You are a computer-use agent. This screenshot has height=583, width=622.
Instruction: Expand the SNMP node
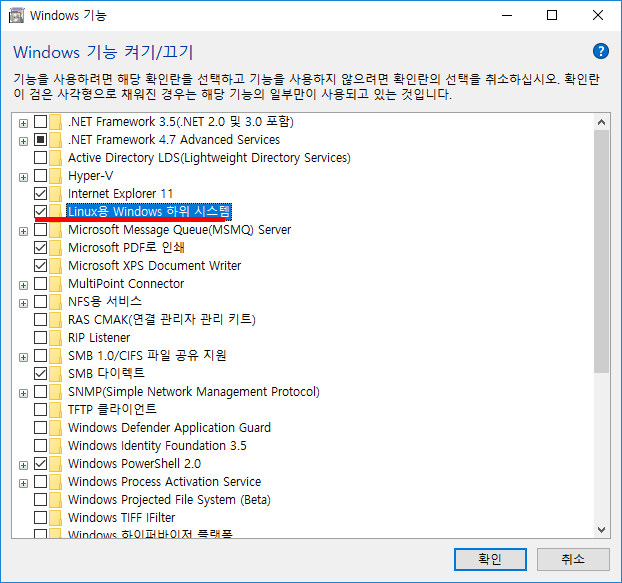(x=23, y=393)
